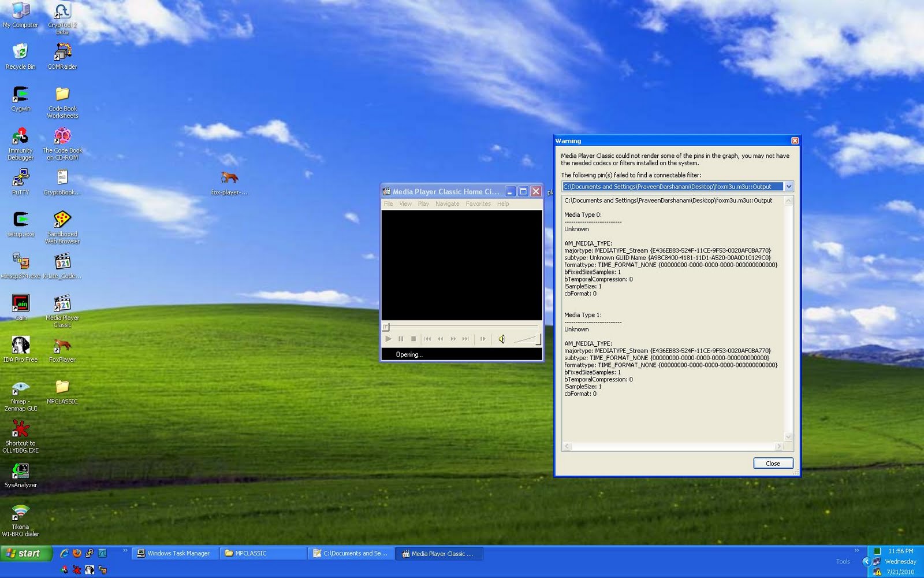Open the Navigate menu in Media Player Classic
The image size is (924, 578).
448,204
